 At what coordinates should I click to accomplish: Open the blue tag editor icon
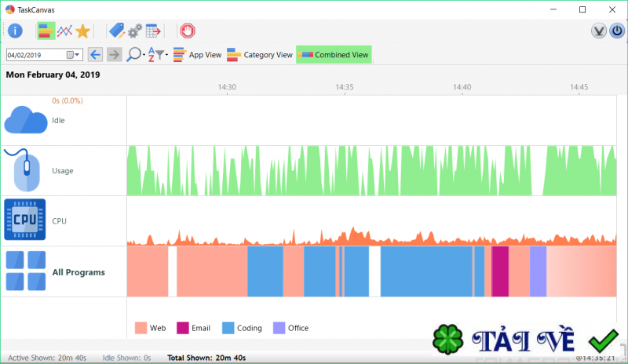point(116,31)
